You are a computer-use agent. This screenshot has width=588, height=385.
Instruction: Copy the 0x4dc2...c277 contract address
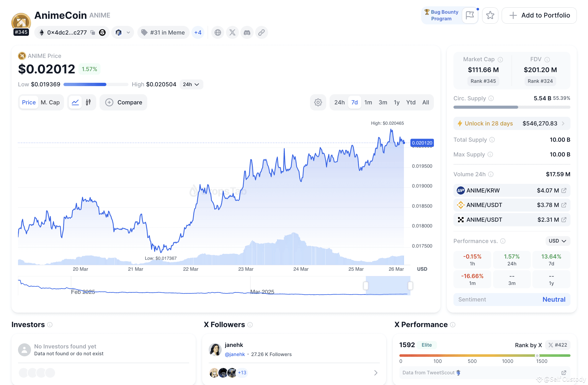pos(93,33)
